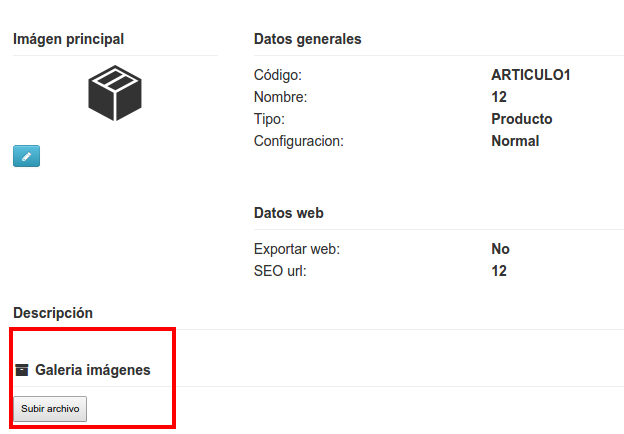Image resolution: width=624 pixels, height=434 pixels.
Task: Click the Subir archivo button
Action: 50,409
